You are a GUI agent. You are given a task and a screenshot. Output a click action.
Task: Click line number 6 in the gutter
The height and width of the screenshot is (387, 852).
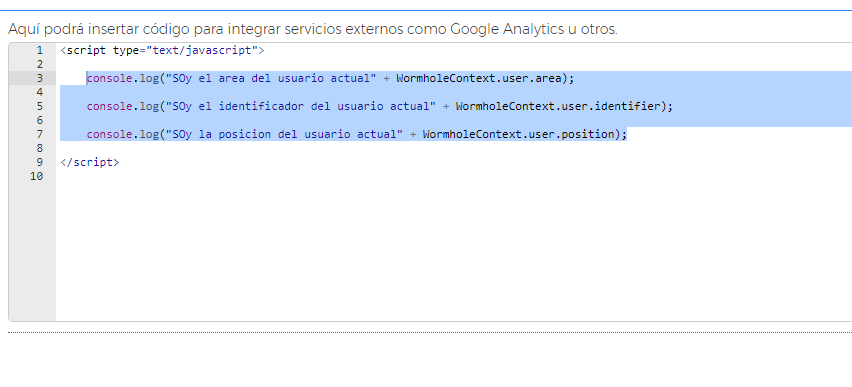pos(39,120)
